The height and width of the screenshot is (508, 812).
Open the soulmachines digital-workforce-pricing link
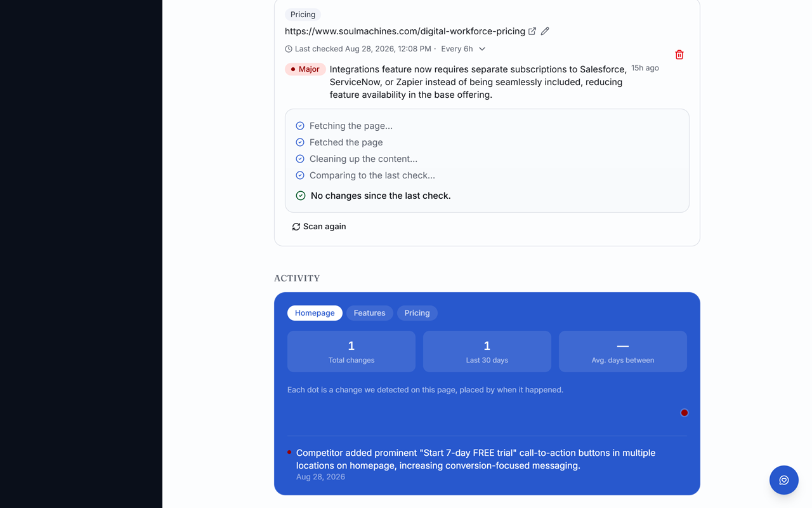405,31
